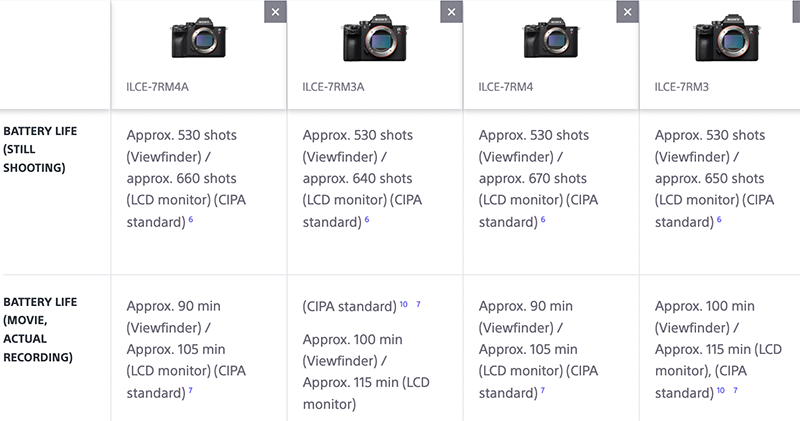Screen dimensions: 800x421
Task: Open the ILCE-7RM3A model name label
Action: pyautogui.click(x=333, y=87)
